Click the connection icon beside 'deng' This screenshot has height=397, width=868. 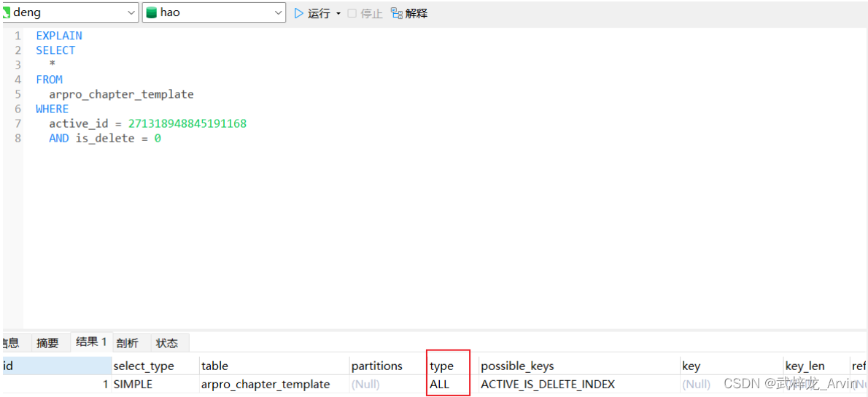point(6,12)
